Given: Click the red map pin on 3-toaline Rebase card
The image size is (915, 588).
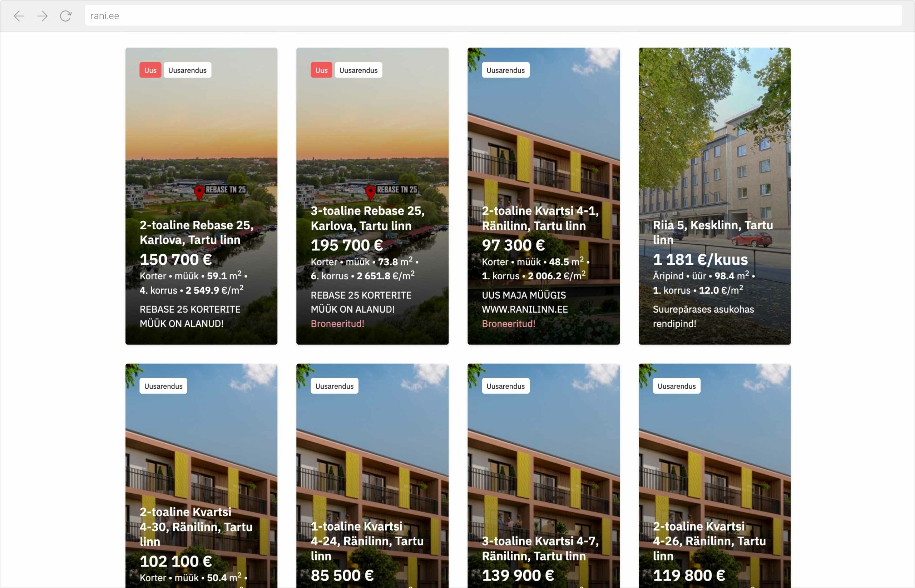Looking at the screenshot, I should [x=370, y=193].
